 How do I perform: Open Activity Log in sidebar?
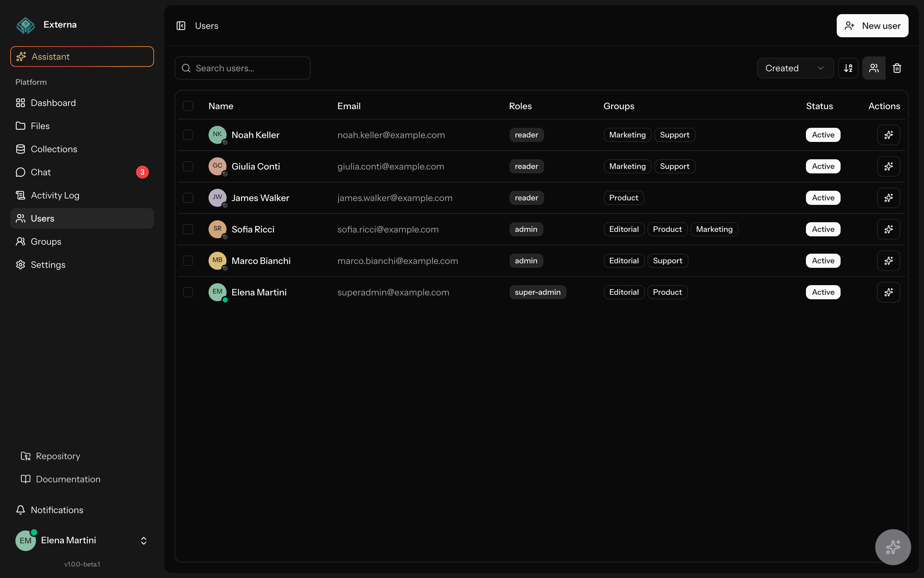(82, 195)
